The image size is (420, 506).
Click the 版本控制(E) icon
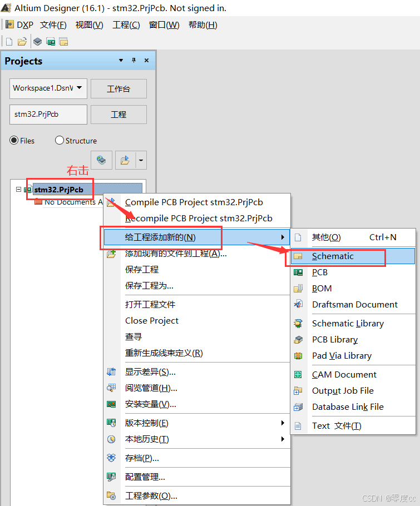[111, 423]
